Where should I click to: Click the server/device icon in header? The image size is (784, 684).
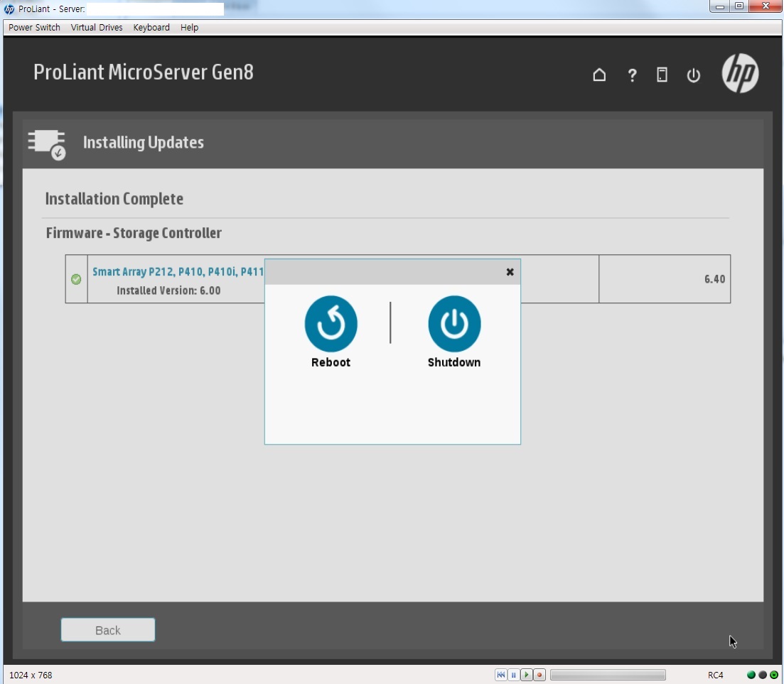(x=662, y=75)
